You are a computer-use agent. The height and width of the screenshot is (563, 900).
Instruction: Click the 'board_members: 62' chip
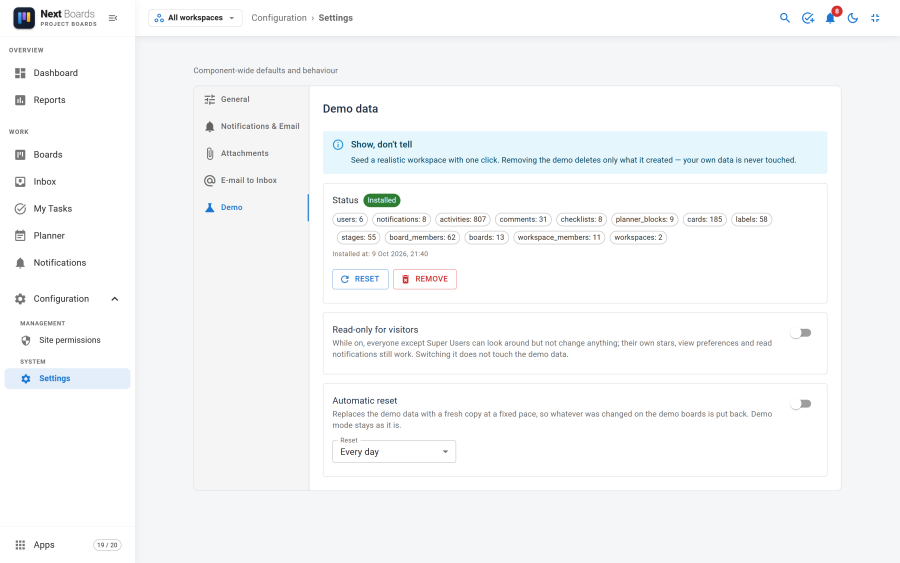click(422, 238)
